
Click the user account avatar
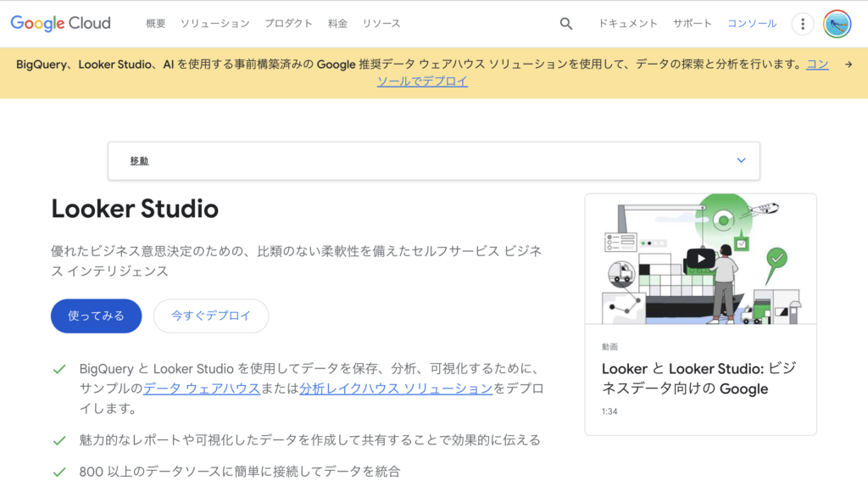tap(837, 24)
